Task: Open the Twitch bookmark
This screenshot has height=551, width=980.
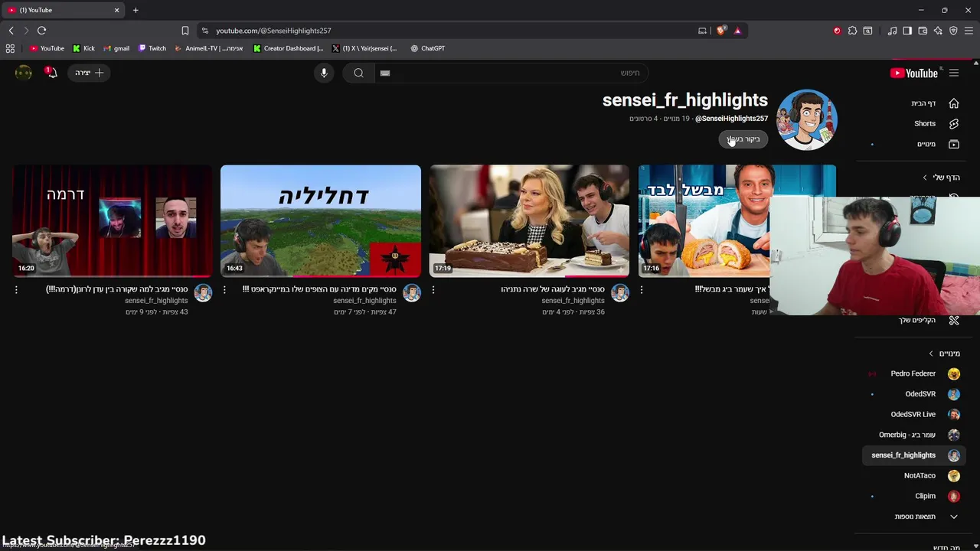Action: (x=152, y=48)
